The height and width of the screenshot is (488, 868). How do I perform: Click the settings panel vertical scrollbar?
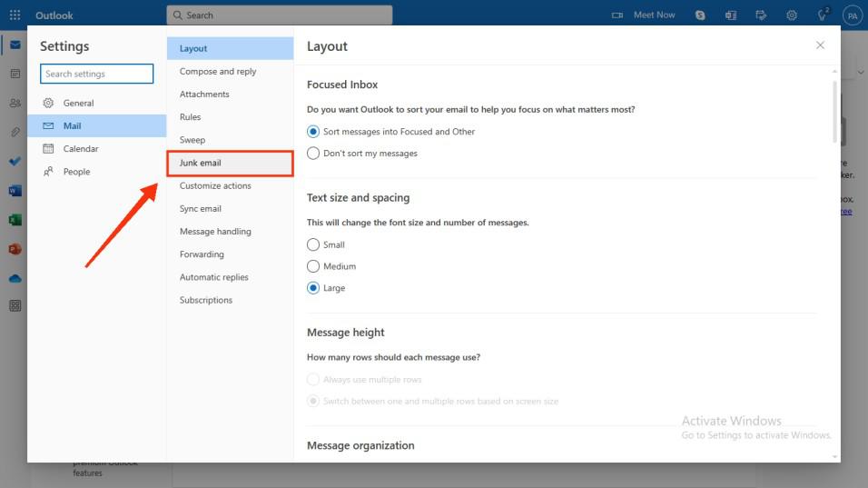(834, 113)
